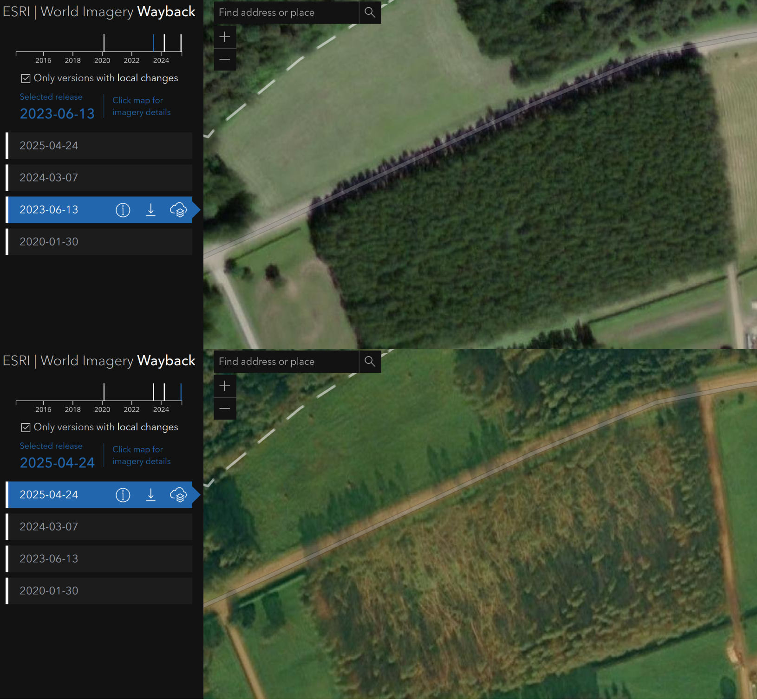
Task: Download the highlighted 2025-04-24 release tiles
Action: coord(151,495)
